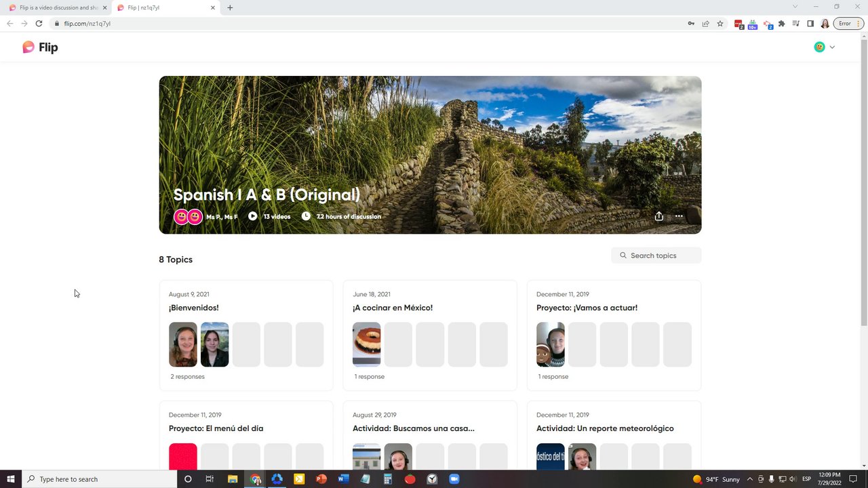Open the tab search chevron
Screen dimensions: 868x488
click(795, 7)
